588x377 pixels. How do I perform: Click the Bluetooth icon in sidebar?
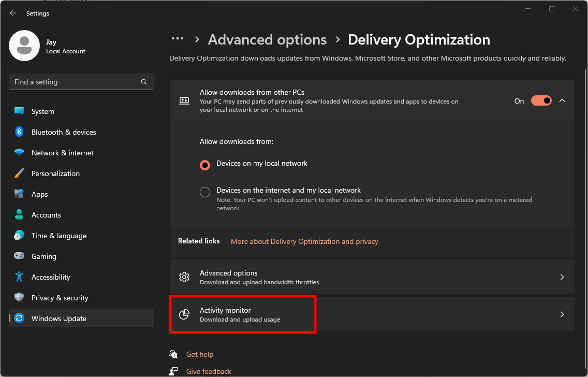point(19,132)
